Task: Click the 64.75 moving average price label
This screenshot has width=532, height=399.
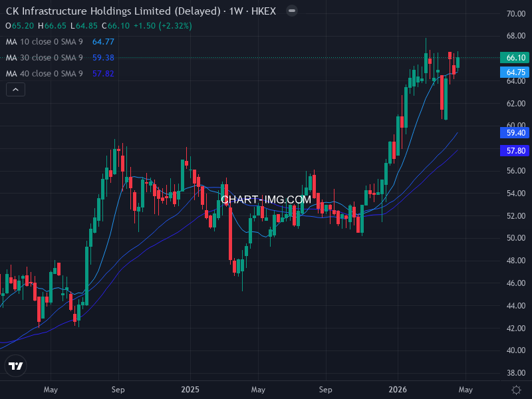Action: pyautogui.click(x=515, y=72)
